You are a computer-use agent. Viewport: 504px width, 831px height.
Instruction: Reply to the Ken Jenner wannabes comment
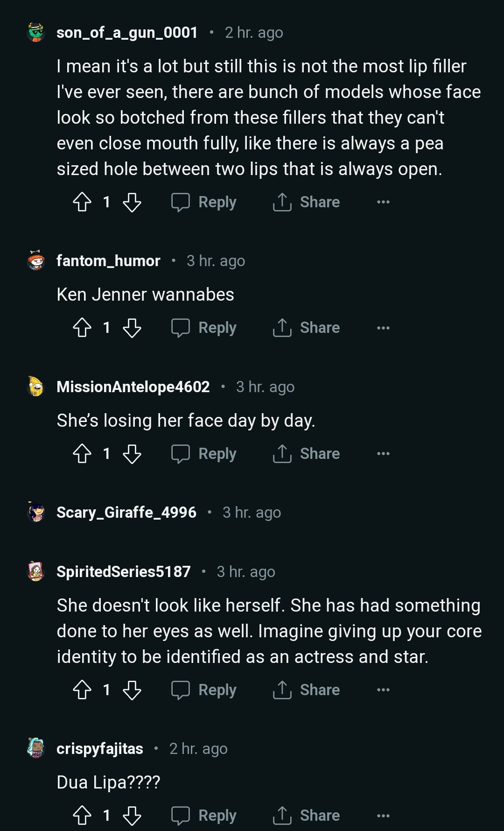click(204, 328)
